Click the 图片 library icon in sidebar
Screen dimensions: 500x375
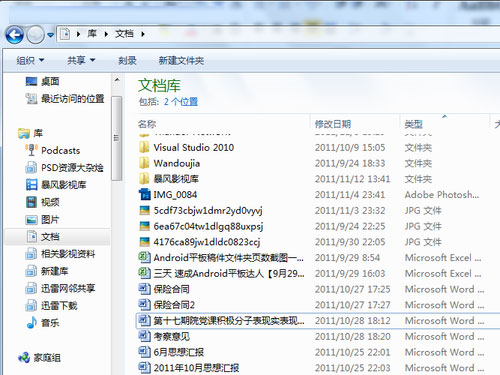32,220
